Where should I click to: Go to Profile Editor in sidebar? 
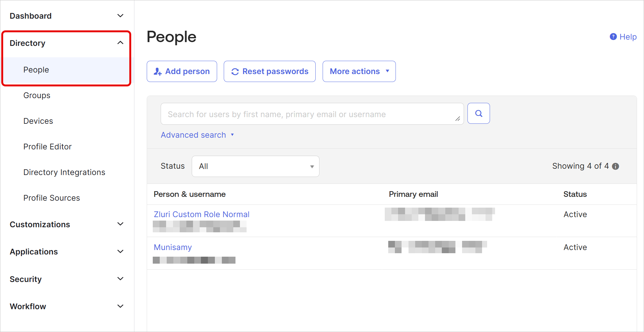click(48, 147)
